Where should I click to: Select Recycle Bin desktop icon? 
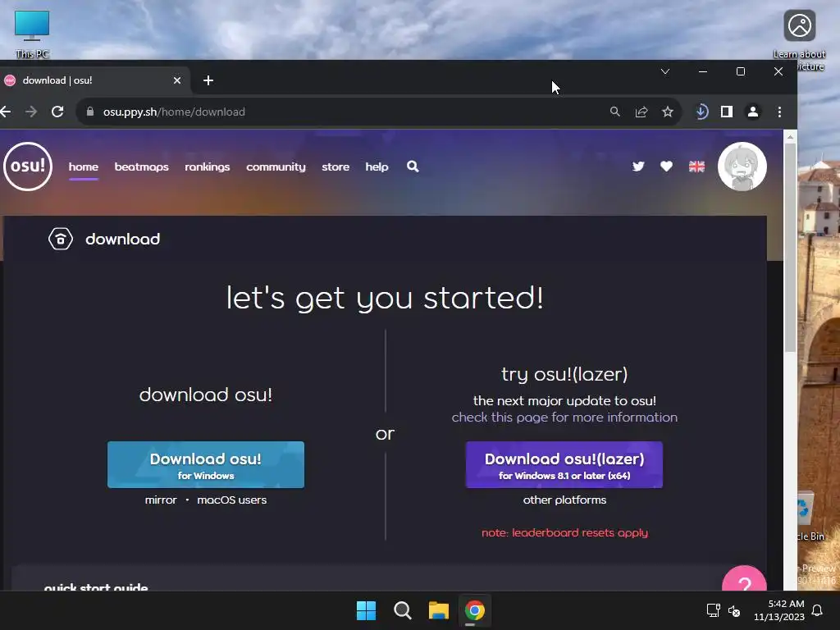tap(809, 516)
